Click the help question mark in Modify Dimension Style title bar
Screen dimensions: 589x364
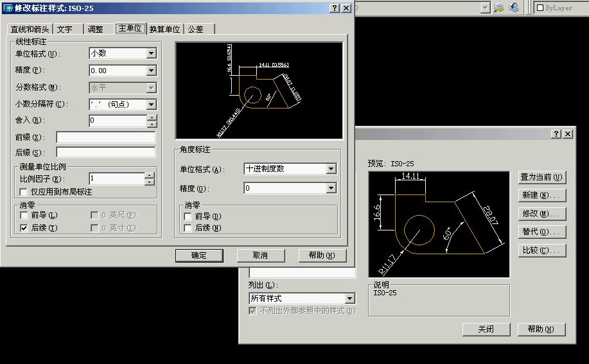pos(334,8)
